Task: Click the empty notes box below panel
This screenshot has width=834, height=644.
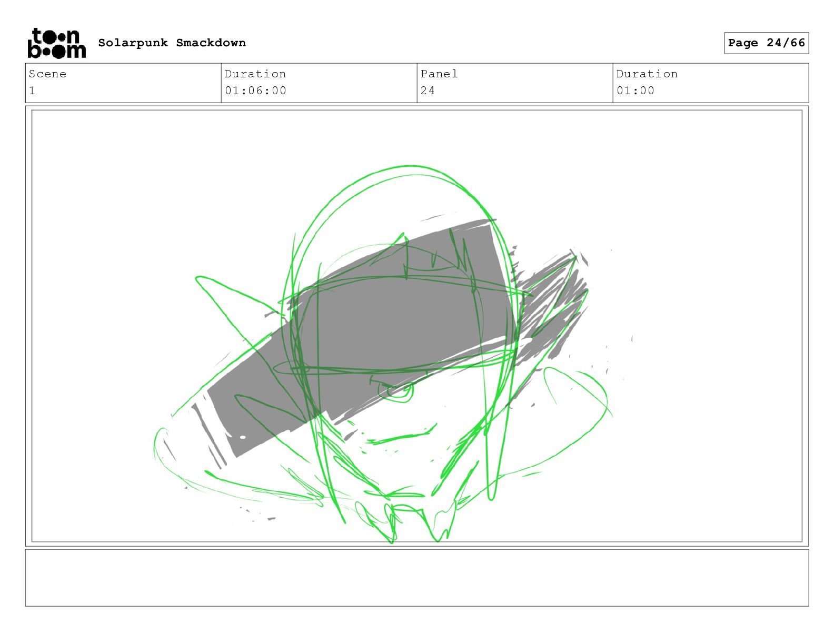Action: coord(417,578)
